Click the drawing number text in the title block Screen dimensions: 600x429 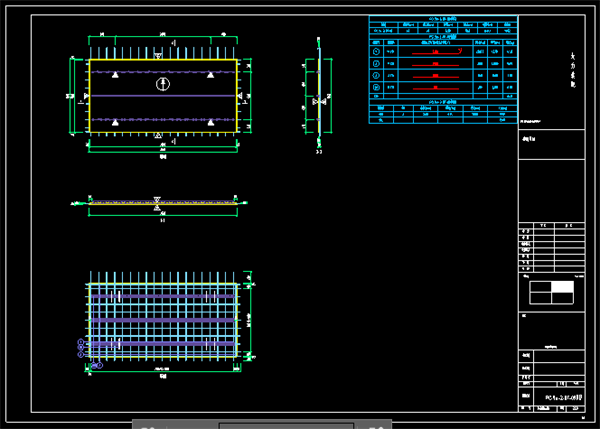pyautogui.click(x=564, y=398)
